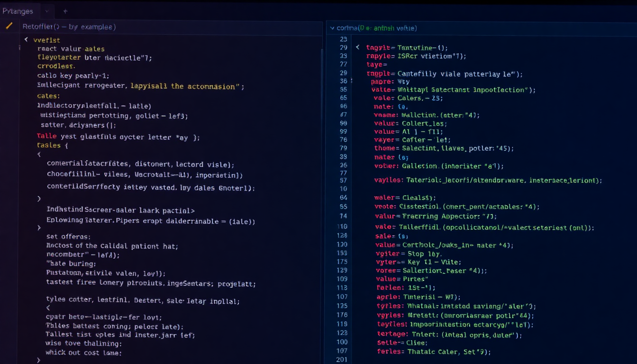The image size is (637, 364).
Task: Click right angle bracket above set offeras
Action: tap(39, 228)
